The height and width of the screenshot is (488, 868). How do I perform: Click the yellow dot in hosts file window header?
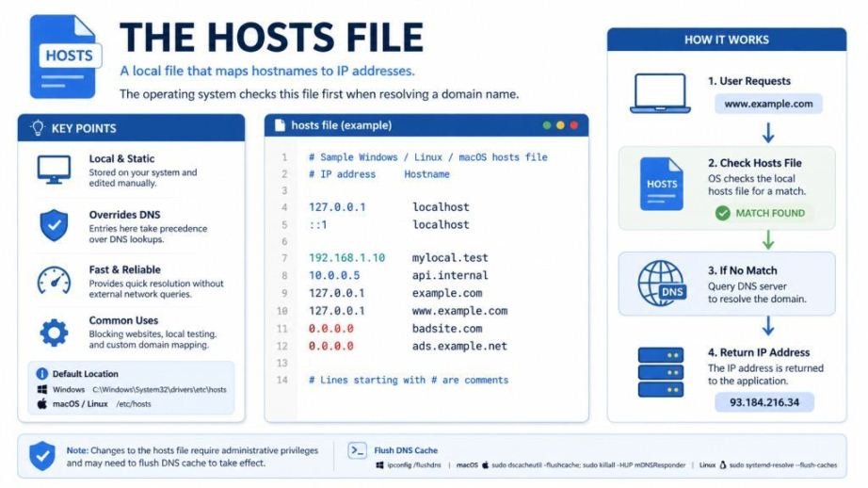(x=560, y=125)
